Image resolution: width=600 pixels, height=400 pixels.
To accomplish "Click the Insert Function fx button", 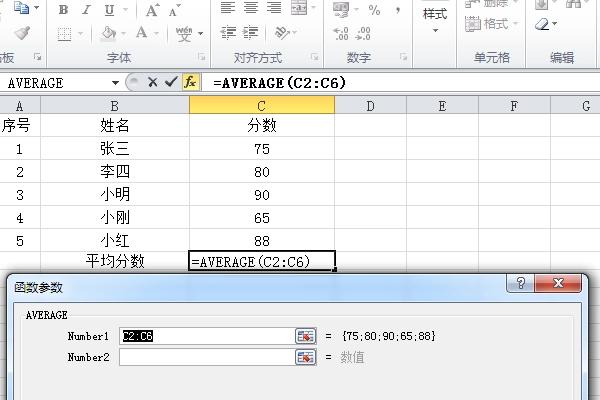I will [190, 82].
